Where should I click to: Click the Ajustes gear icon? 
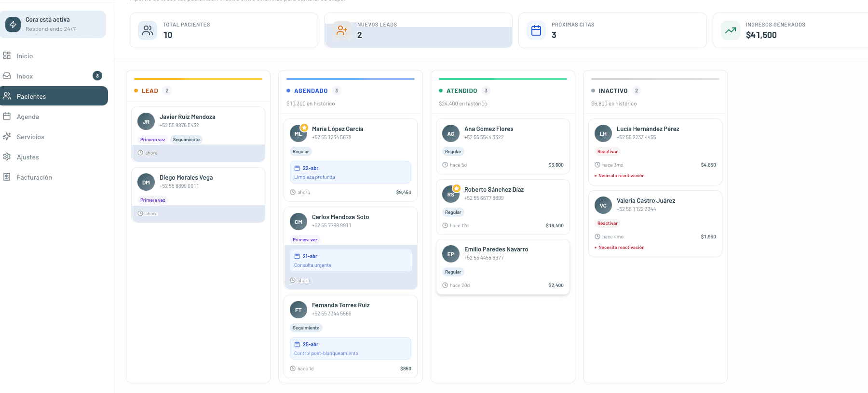pos(7,157)
